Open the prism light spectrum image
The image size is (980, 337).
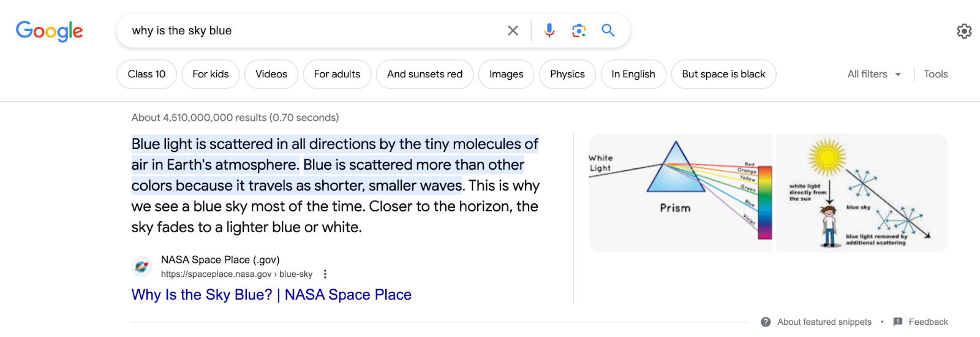pyautogui.click(x=680, y=193)
